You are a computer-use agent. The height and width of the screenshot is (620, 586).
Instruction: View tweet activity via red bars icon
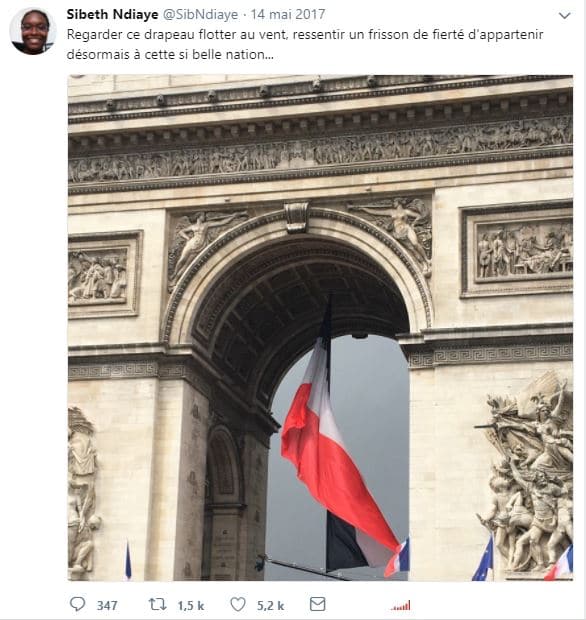401,606
